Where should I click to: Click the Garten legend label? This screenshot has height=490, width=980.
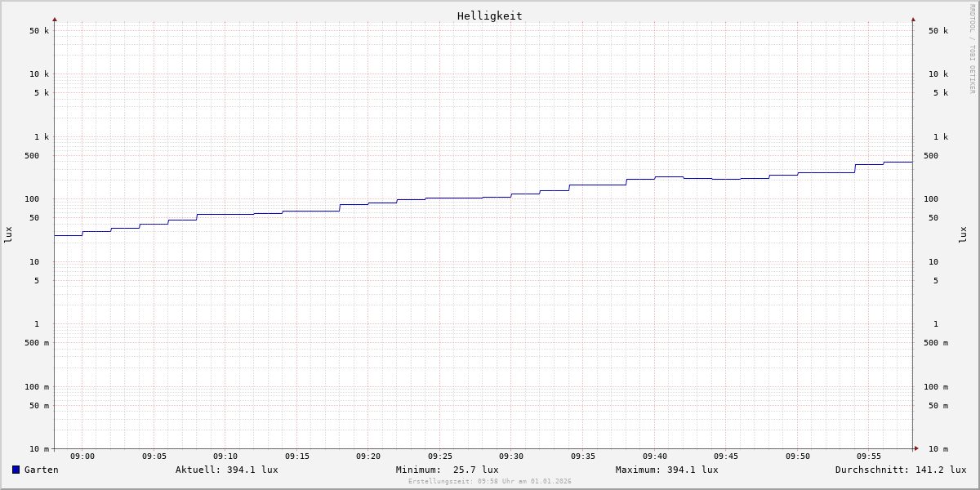pyautogui.click(x=41, y=470)
